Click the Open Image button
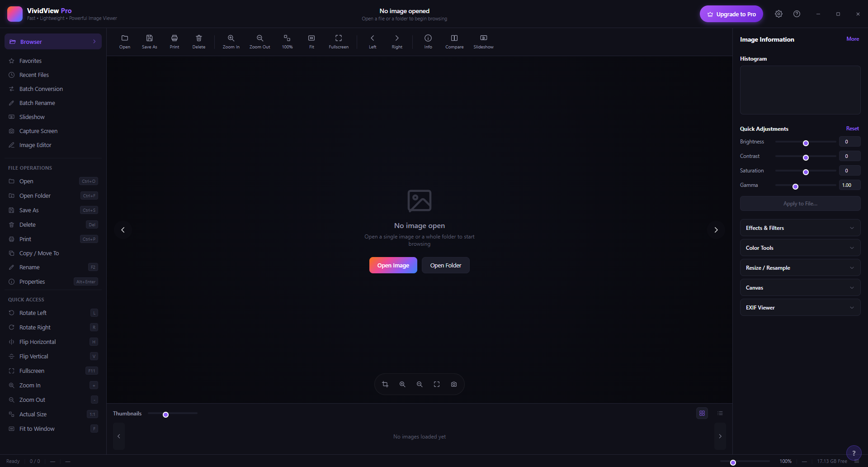This screenshot has height=467, width=868. [393, 265]
